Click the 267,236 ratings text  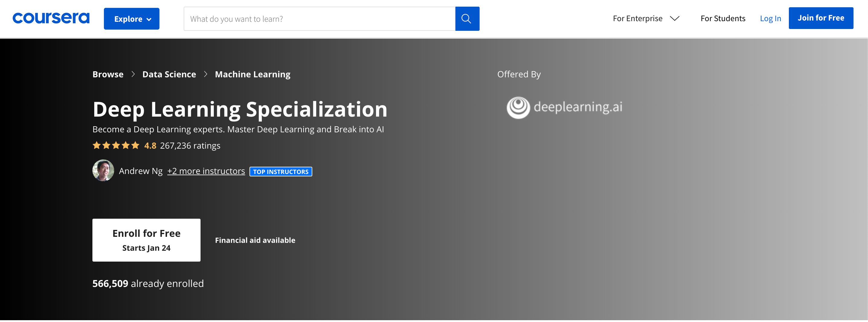click(x=190, y=146)
